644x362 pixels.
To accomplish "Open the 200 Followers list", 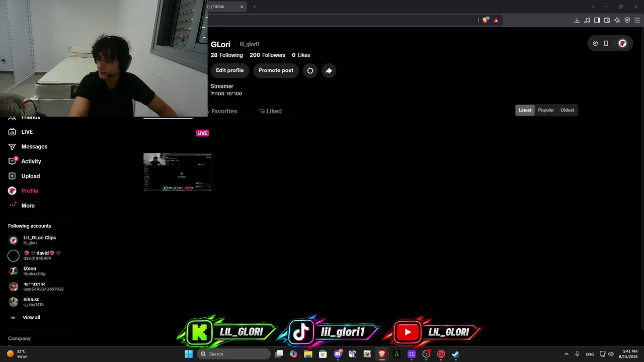I will click(x=267, y=55).
